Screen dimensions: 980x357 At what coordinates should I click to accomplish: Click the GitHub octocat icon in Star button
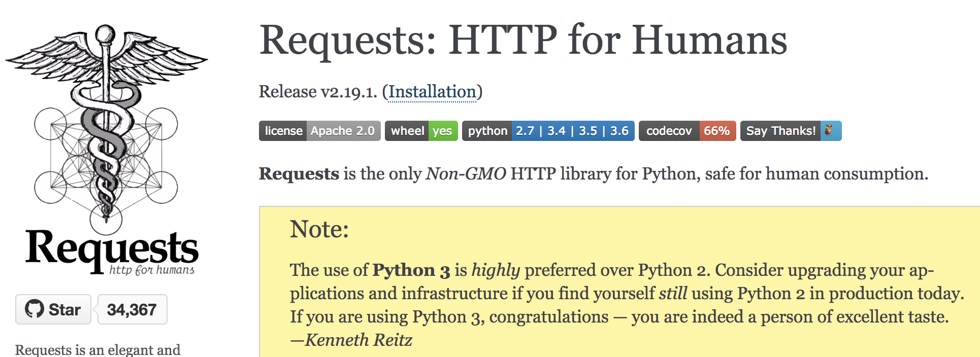point(35,309)
